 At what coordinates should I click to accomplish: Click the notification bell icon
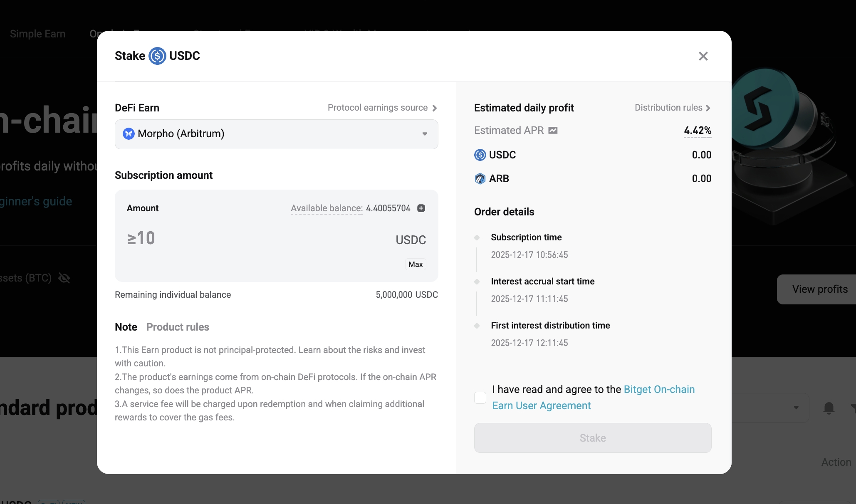pyautogui.click(x=829, y=408)
